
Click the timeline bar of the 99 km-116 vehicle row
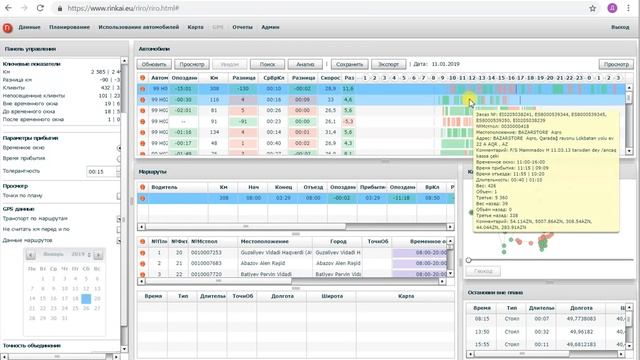(x=490, y=100)
